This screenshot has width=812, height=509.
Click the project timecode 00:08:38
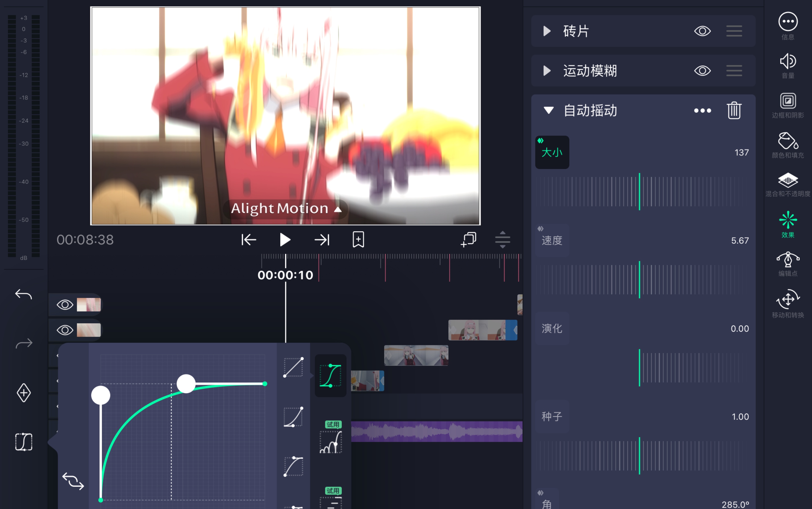click(x=85, y=240)
